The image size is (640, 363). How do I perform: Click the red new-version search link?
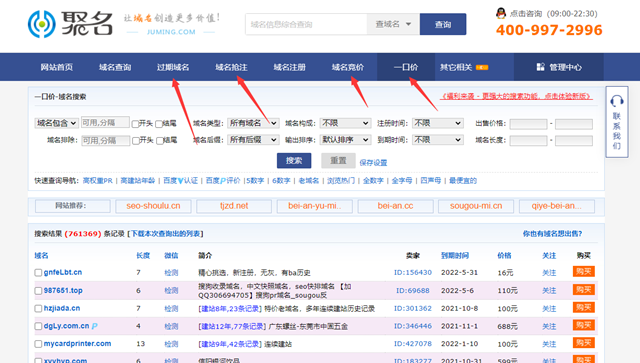tap(516, 96)
